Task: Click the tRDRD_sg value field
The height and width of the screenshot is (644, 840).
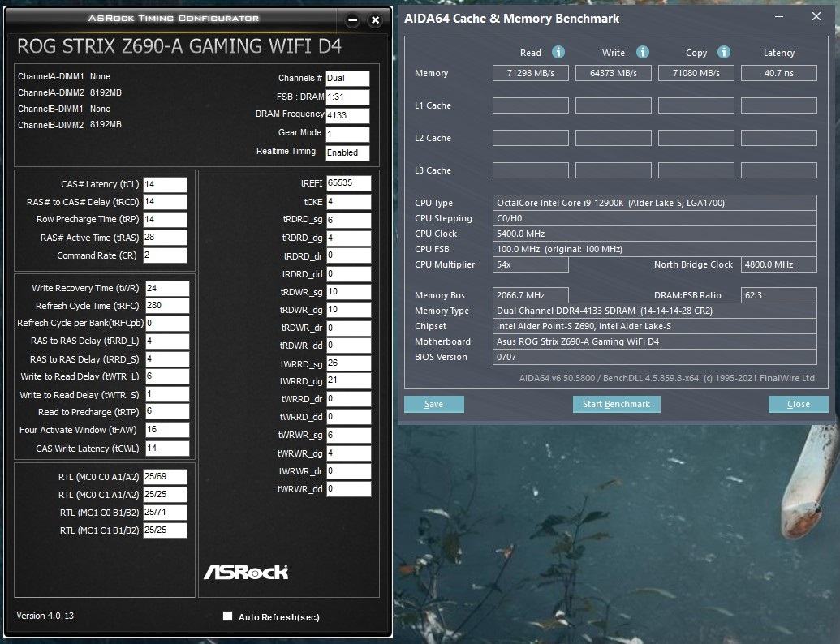Action: point(348,220)
